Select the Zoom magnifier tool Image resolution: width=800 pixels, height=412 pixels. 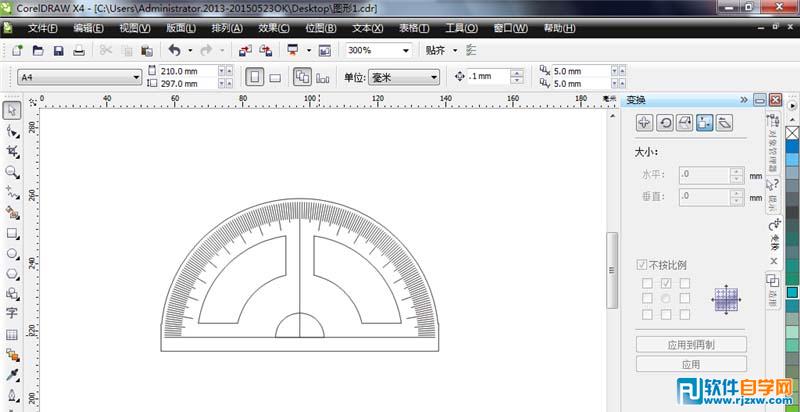[13, 172]
